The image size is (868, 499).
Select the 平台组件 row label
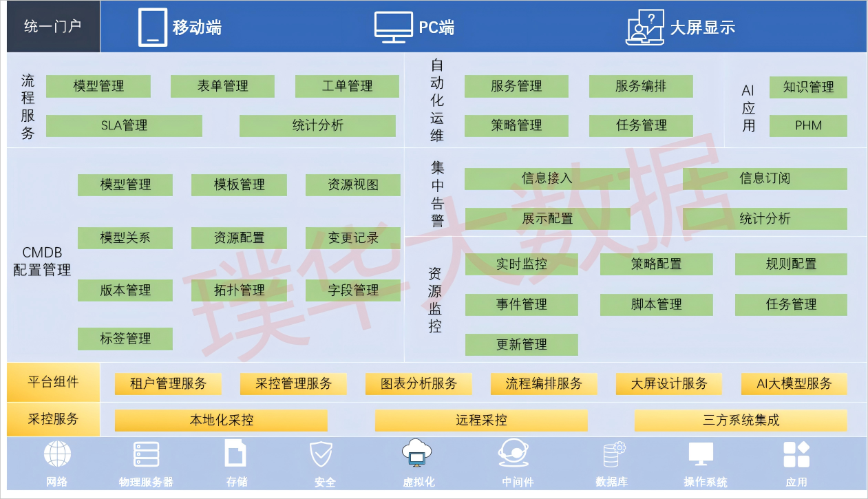pos(53,382)
